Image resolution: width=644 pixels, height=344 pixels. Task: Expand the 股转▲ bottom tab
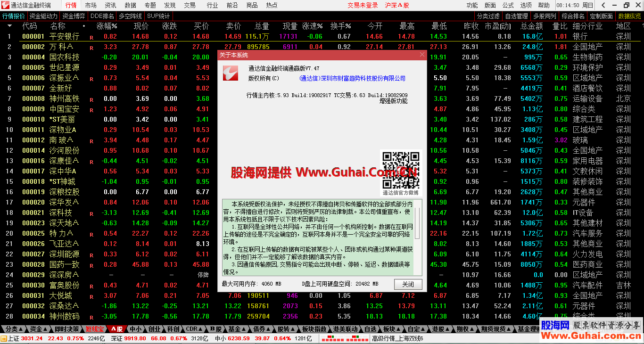(x=286, y=329)
